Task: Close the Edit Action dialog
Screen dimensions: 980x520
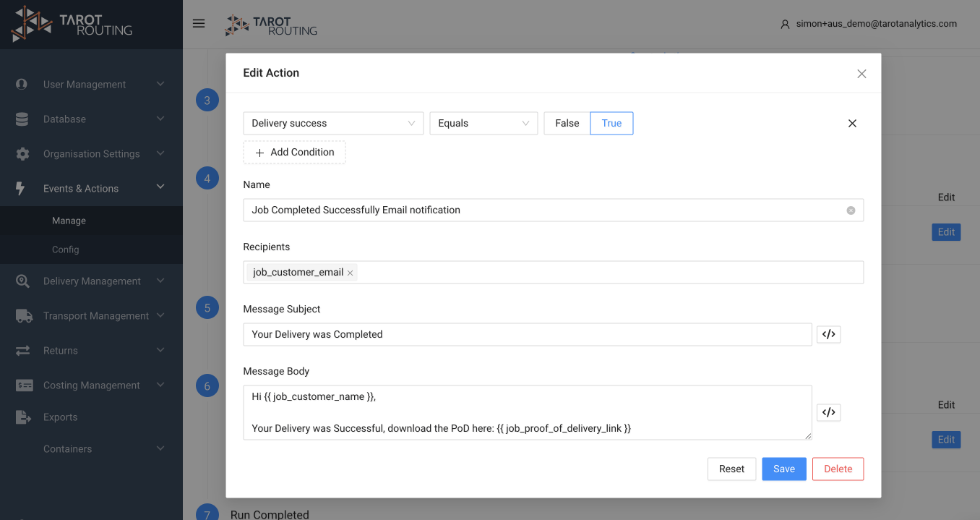Action: (861, 74)
